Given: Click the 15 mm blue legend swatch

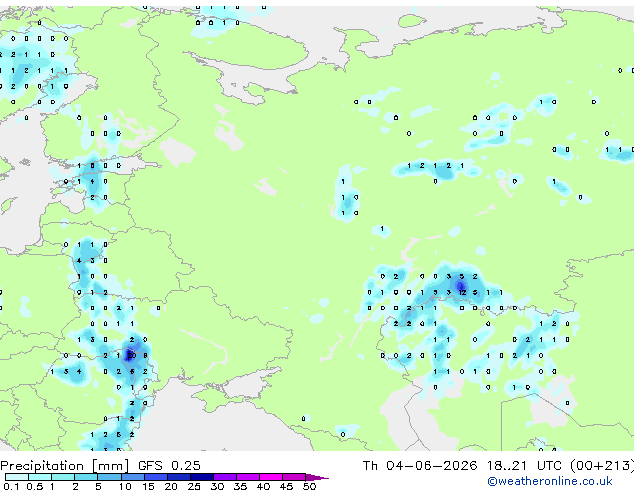Looking at the screenshot, I should pos(156,477).
